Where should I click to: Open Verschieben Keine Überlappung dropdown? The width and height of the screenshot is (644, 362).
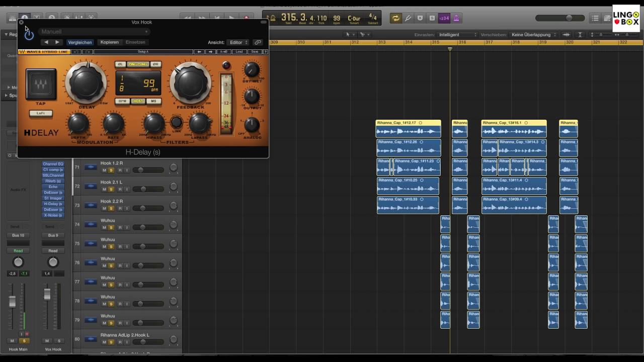click(534, 35)
